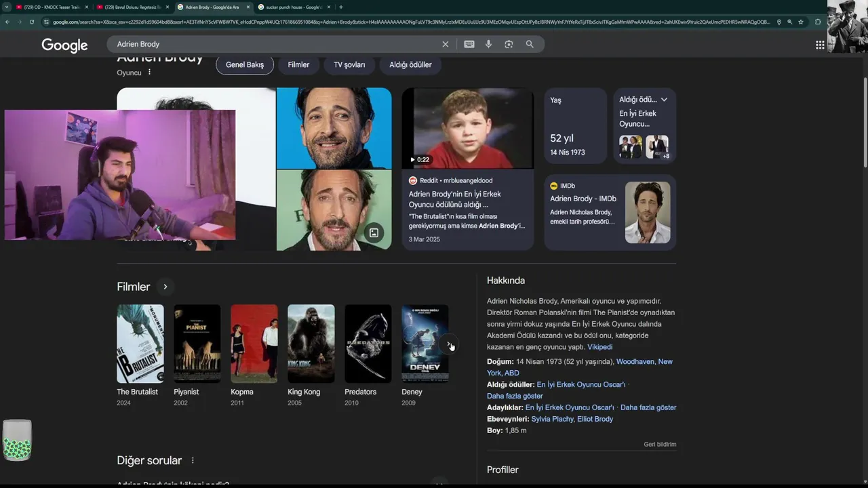Click the browser forward arrow

click(19, 22)
